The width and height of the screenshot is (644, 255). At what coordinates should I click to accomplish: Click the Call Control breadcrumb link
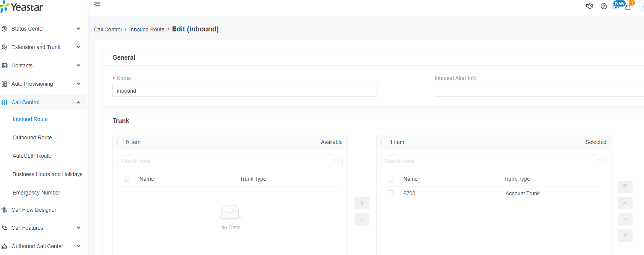click(107, 29)
